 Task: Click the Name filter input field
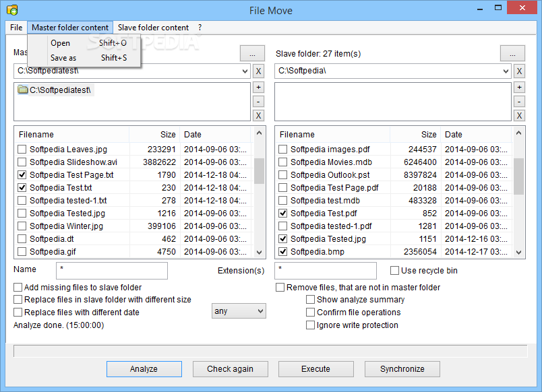(112, 271)
